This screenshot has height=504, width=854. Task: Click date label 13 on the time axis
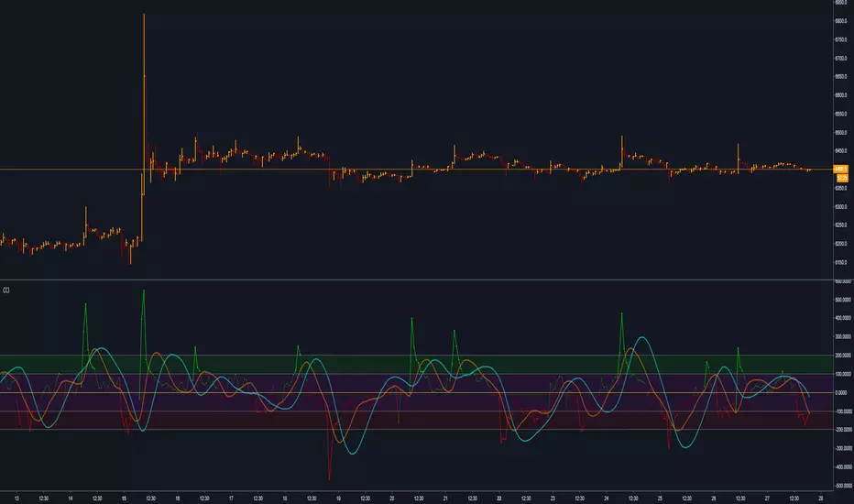pos(16,499)
